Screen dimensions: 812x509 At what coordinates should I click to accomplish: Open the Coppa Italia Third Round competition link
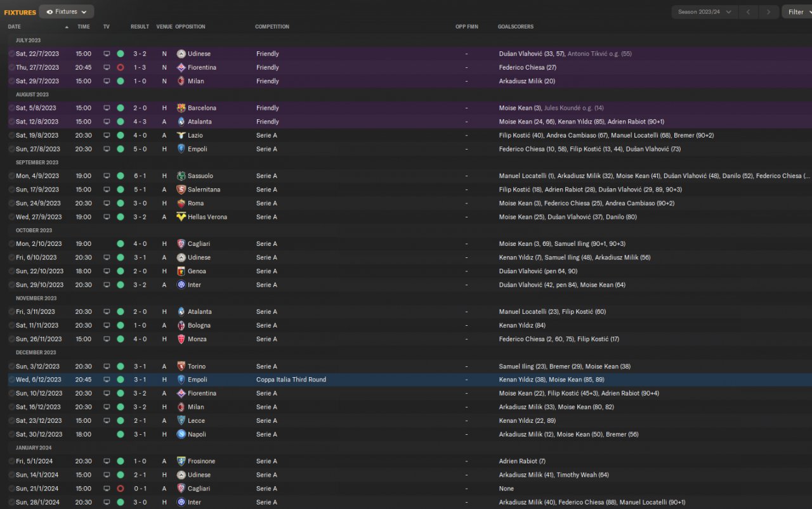[x=291, y=380]
